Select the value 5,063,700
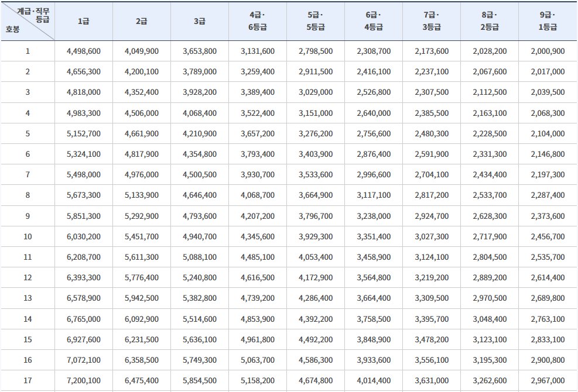Screen dimensions: 578x392 click(258, 360)
